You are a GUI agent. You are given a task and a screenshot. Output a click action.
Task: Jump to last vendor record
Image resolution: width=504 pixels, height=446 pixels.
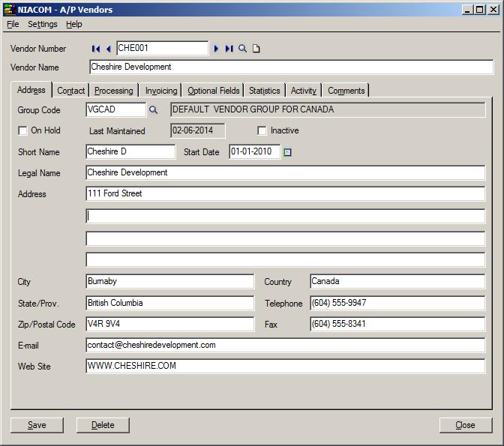pos(229,49)
